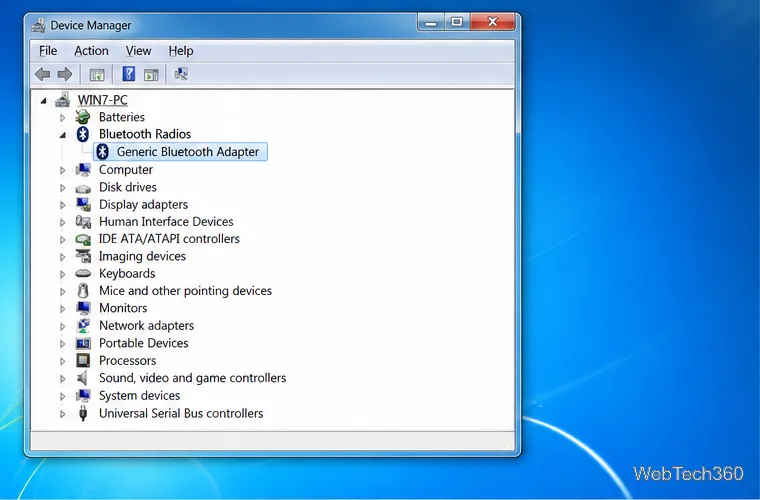Click the Batteries category icon

83,117
